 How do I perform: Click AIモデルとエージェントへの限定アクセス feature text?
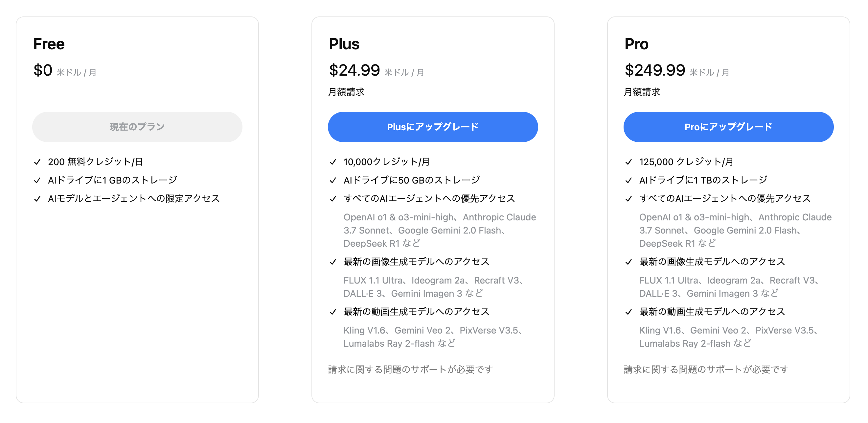(x=134, y=198)
